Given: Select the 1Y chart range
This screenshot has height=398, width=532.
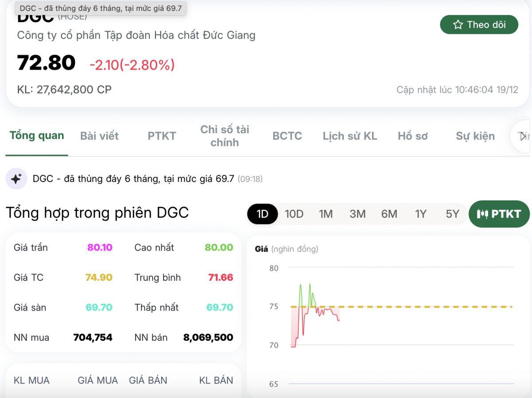Looking at the screenshot, I should click(x=421, y=214).
